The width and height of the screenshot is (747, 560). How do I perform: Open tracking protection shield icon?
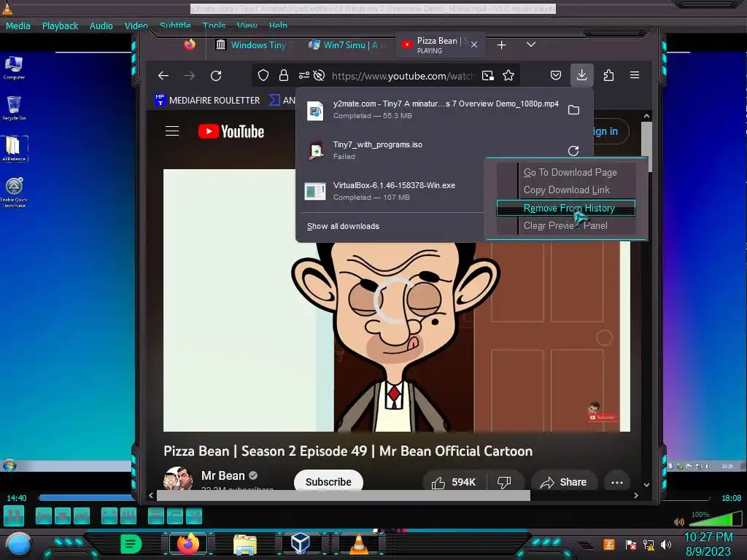click(x=263, y=75)
